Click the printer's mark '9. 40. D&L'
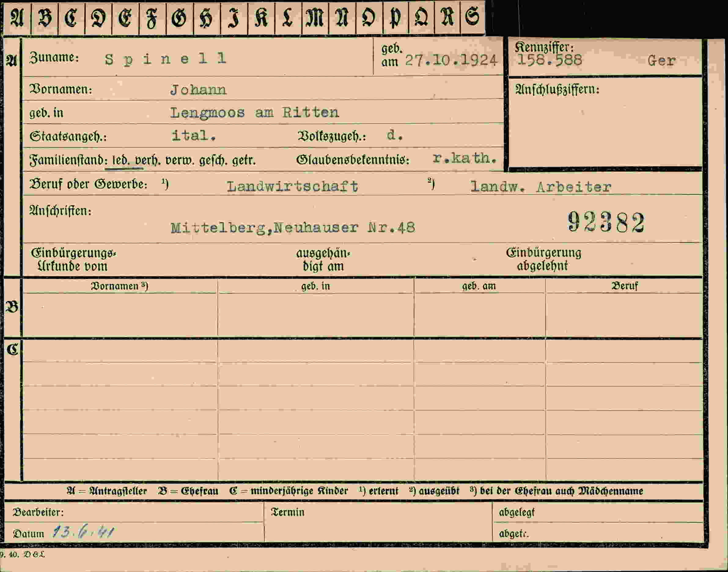 point(22,555)
